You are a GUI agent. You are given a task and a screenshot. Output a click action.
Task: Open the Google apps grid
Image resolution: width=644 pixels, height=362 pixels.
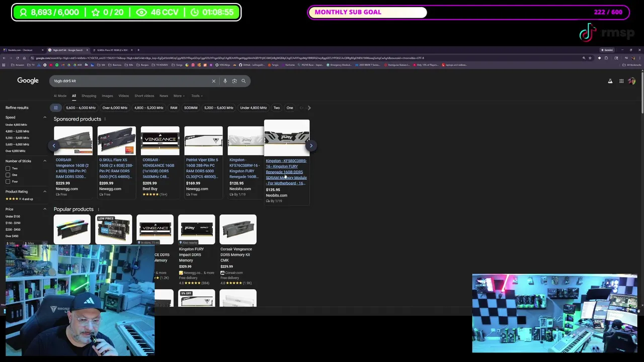(621, 81)
